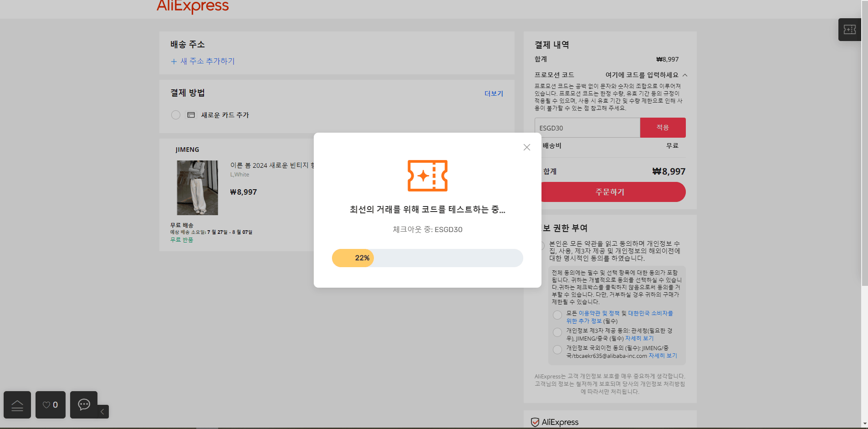Click the promo code input field with ESGD30
Viewport: 868px width, 429px height.
(587, 128)
